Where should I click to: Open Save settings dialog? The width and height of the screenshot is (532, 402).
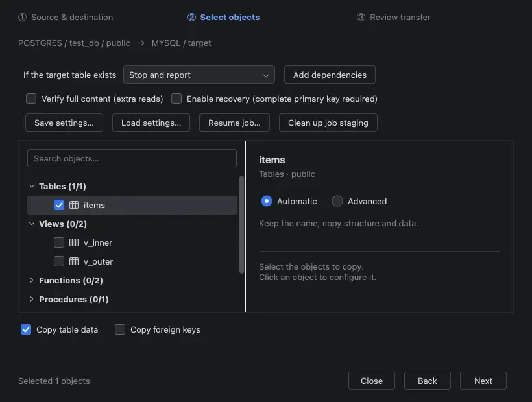(x=64, y=123)
